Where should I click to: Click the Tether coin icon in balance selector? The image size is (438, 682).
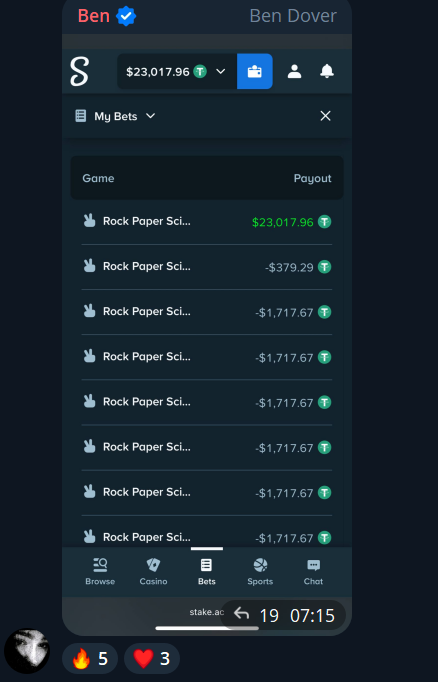tap(200, 71)
